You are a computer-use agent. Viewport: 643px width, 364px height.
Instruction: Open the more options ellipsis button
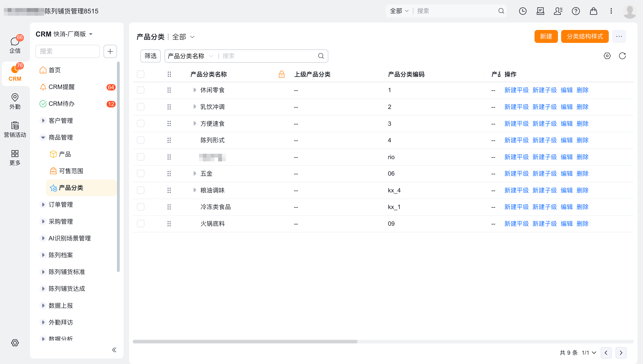pyautogui.click(x=619, y=37)
